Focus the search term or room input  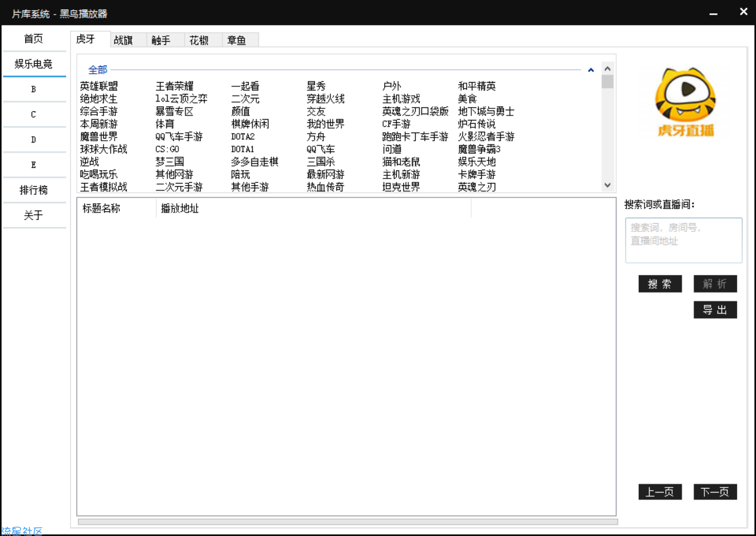coord(684,240)
